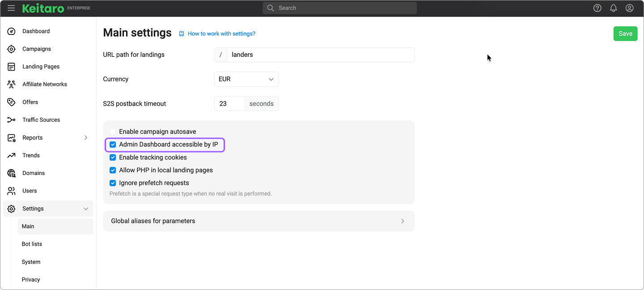Image resolution: width=644 pixels, height=290 pixels.
Task: Click the Traffic Sources icon in sidebar
Action: click(12, 120)
